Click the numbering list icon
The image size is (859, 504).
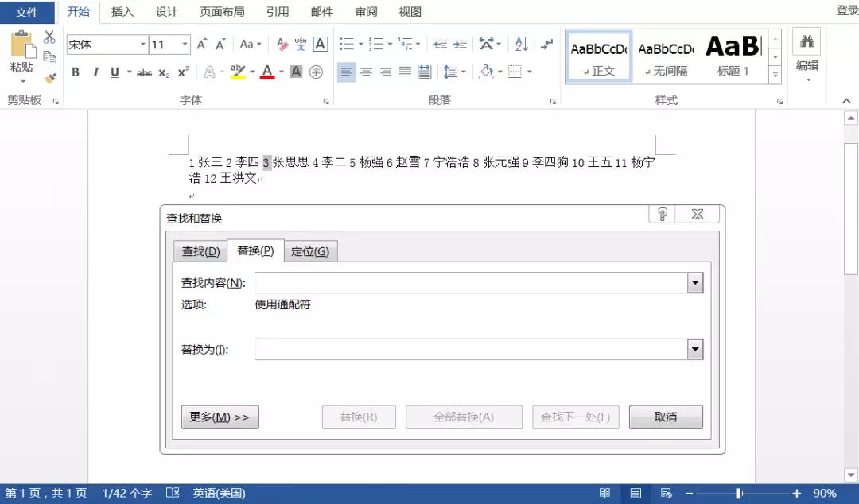[x=375, y=44]
